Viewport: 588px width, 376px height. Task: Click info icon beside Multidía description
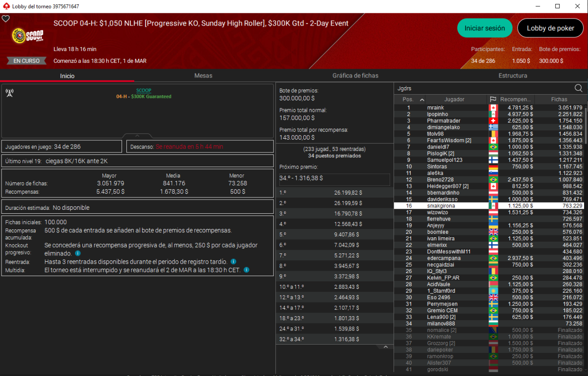246,270
